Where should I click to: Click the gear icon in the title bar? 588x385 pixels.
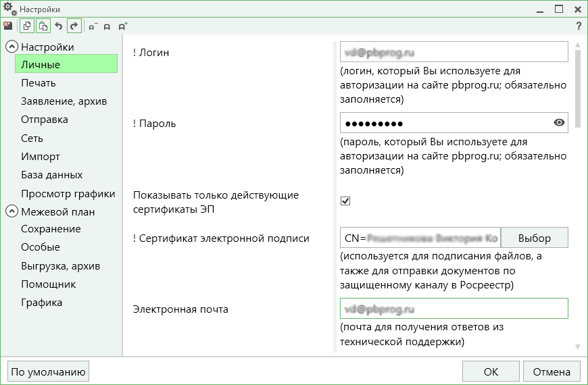tap(9, 9)
